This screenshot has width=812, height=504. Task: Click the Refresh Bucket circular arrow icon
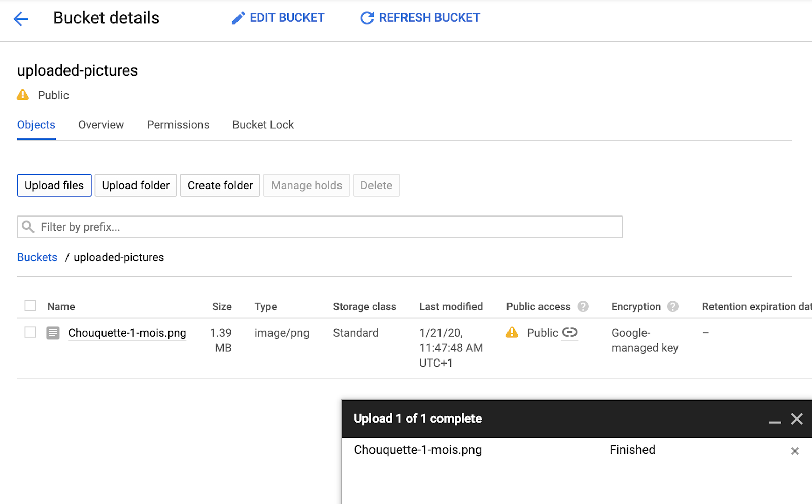(367, 18)
